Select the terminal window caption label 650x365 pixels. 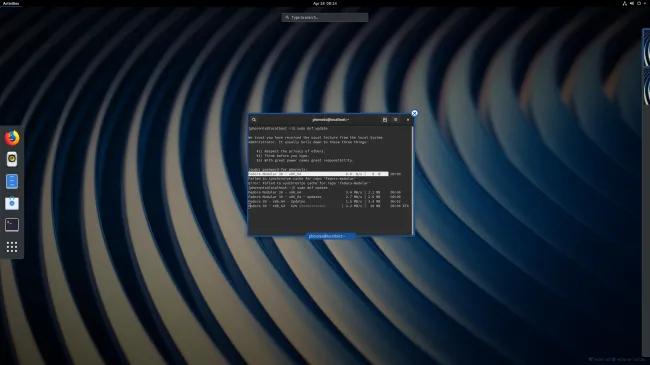click(x=330, y=236)
